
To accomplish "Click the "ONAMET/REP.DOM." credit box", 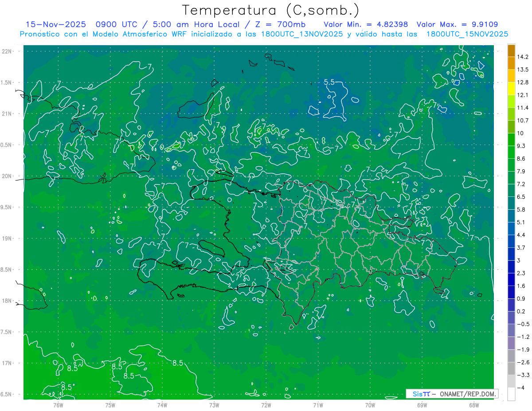I will tap(452, 394).
